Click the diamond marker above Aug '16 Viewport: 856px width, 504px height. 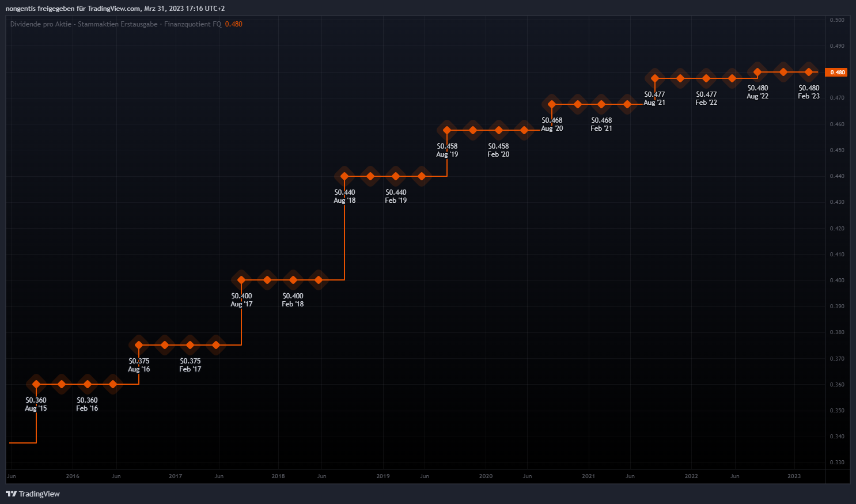click(139, 345)
